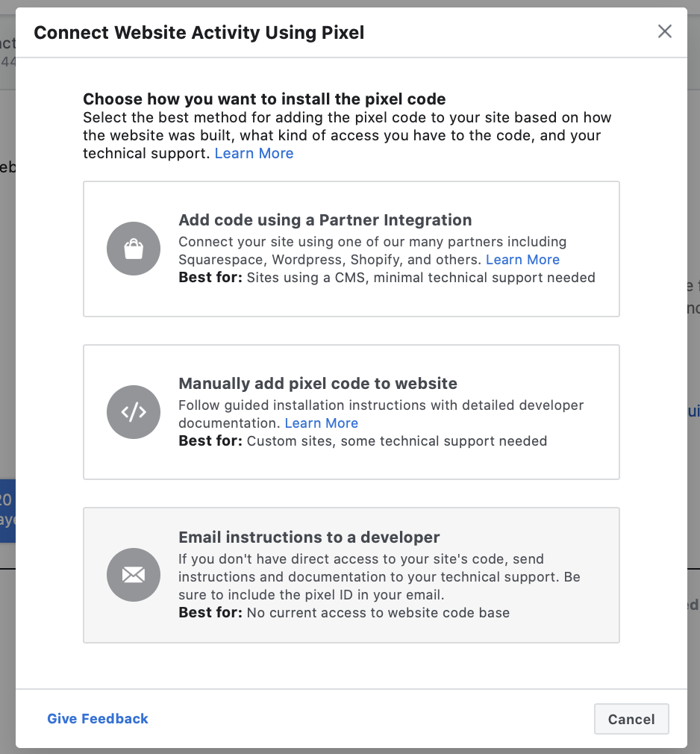700x754 pixels.
Task: Open Learn More link after developer documentation text
Action: coord(322,423)
